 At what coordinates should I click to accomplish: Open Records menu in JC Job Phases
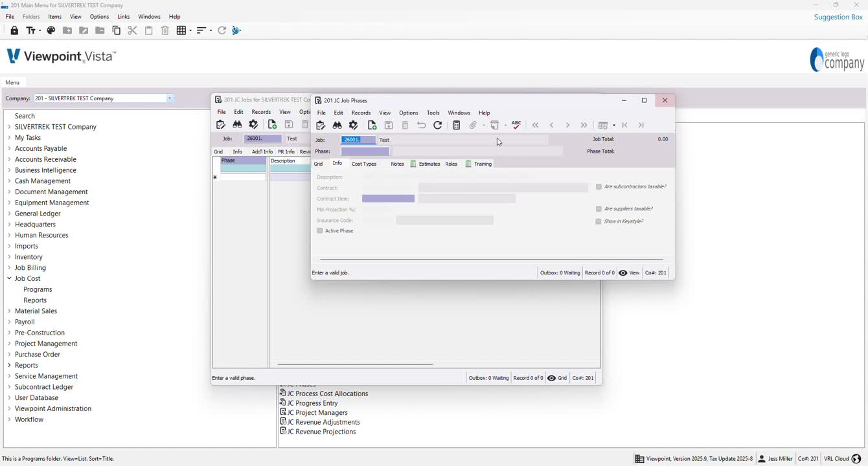pos(361,113)
